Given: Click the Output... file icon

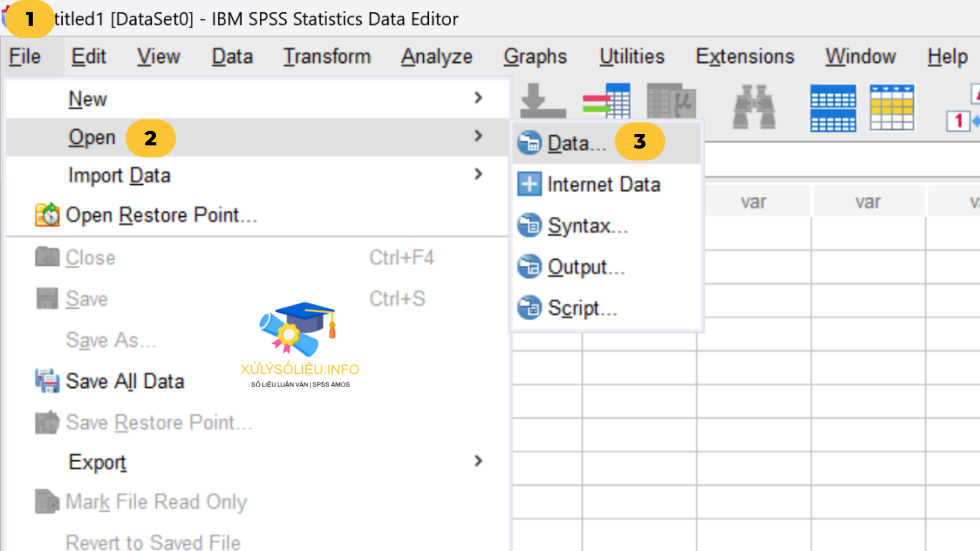Looking at the screenshot, I should (529, 267).
